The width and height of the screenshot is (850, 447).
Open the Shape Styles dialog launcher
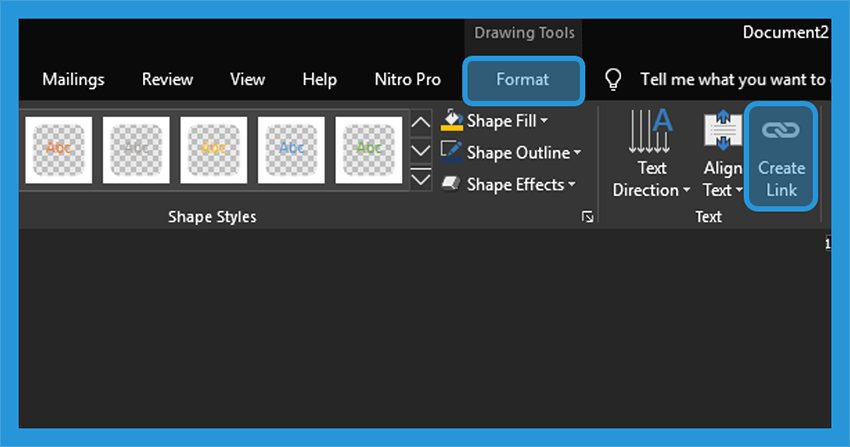click(x=588, y=217)
